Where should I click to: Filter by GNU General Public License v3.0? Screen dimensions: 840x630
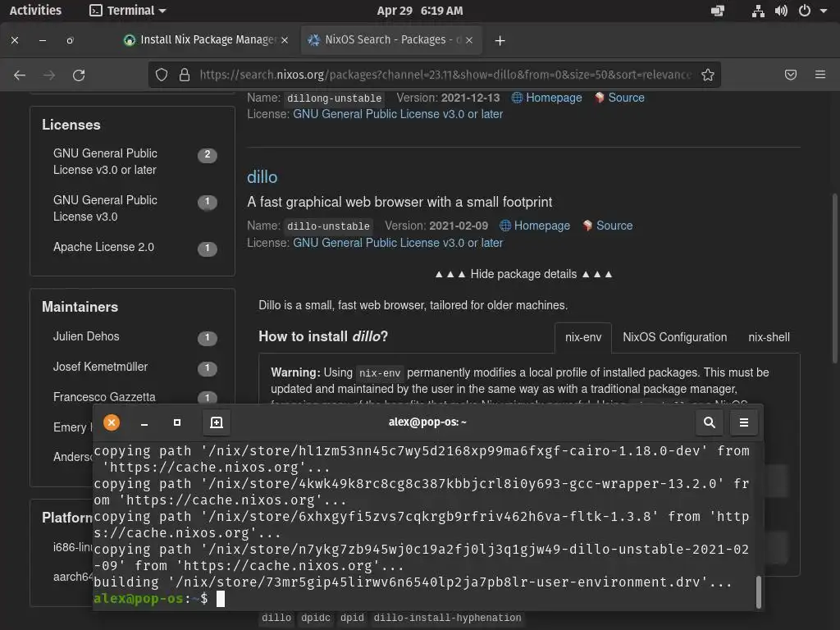(134, 208)
